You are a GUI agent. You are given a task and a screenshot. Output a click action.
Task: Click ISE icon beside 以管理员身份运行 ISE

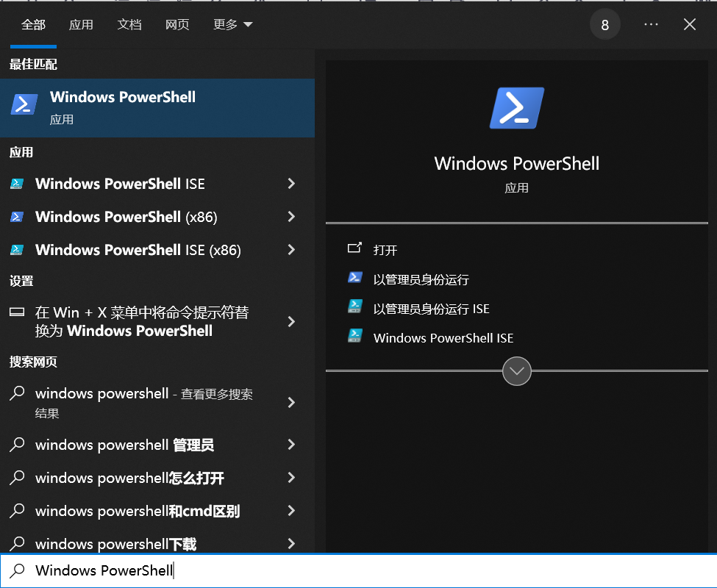point(355,306)
